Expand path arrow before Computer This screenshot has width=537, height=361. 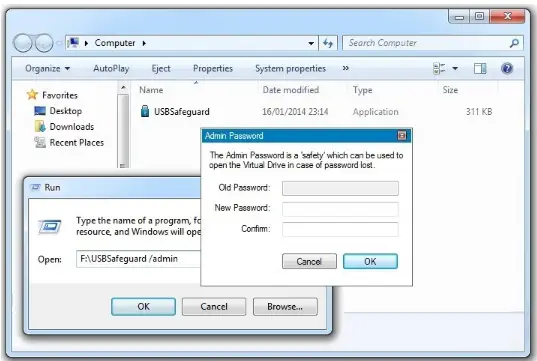(x=86, y=43)
